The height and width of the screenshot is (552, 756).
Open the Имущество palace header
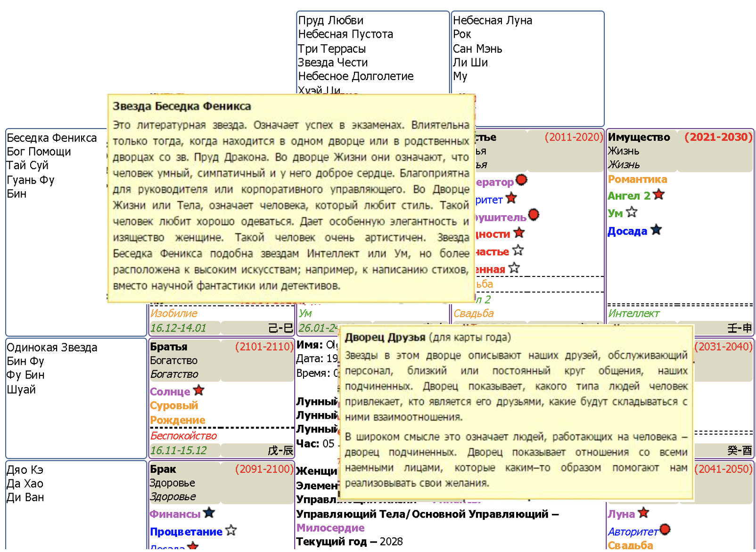coord(639,138)
